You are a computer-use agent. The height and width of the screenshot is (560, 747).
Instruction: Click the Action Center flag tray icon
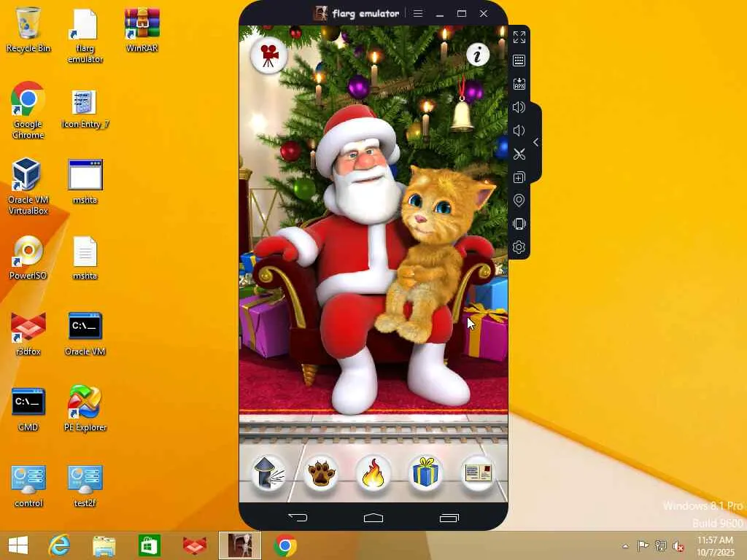643,545
